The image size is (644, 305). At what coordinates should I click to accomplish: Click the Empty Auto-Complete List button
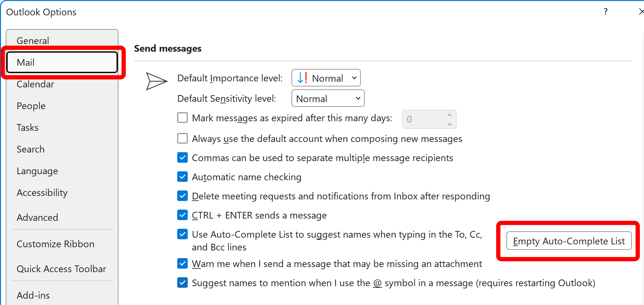click(x=569, y=241)
